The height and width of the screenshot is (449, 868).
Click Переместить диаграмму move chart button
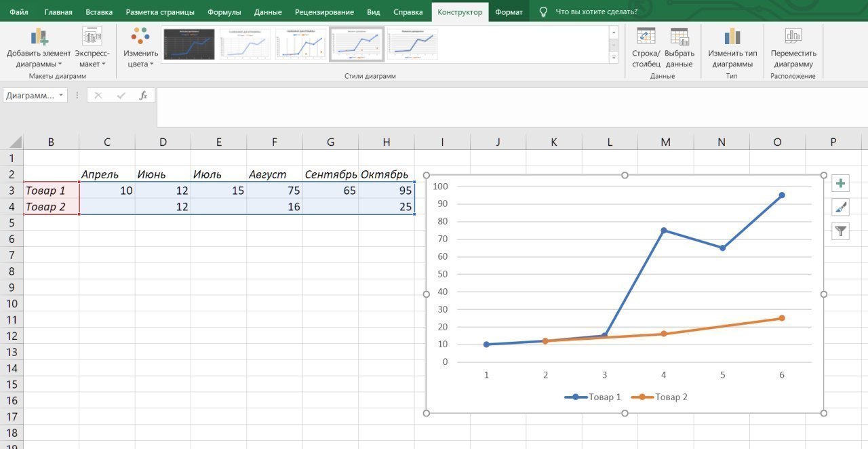[793, 47]
